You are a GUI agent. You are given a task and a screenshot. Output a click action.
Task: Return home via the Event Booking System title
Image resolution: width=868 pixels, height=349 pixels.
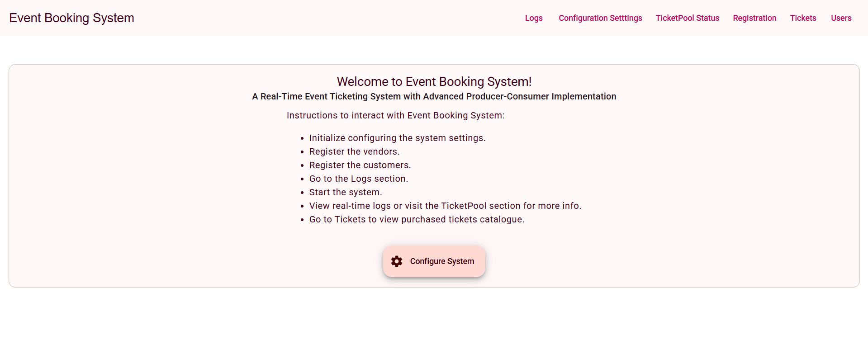[71, 18]
